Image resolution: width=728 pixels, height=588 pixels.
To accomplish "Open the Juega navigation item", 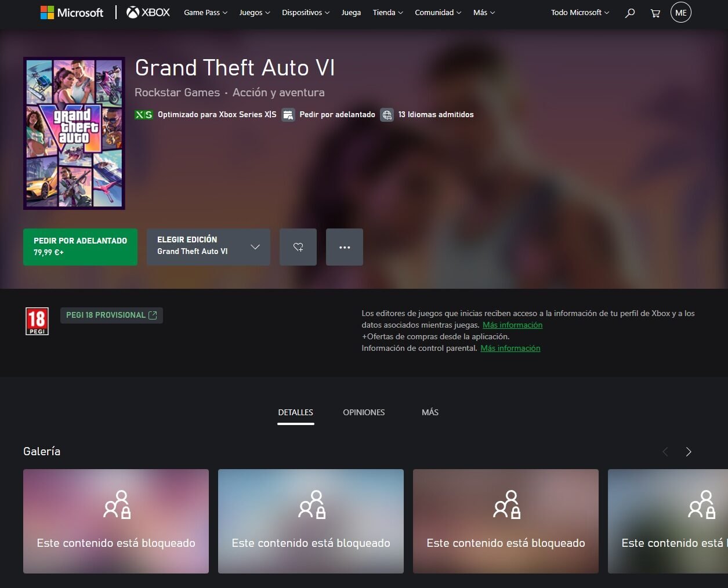I will (x=351, y=13).
